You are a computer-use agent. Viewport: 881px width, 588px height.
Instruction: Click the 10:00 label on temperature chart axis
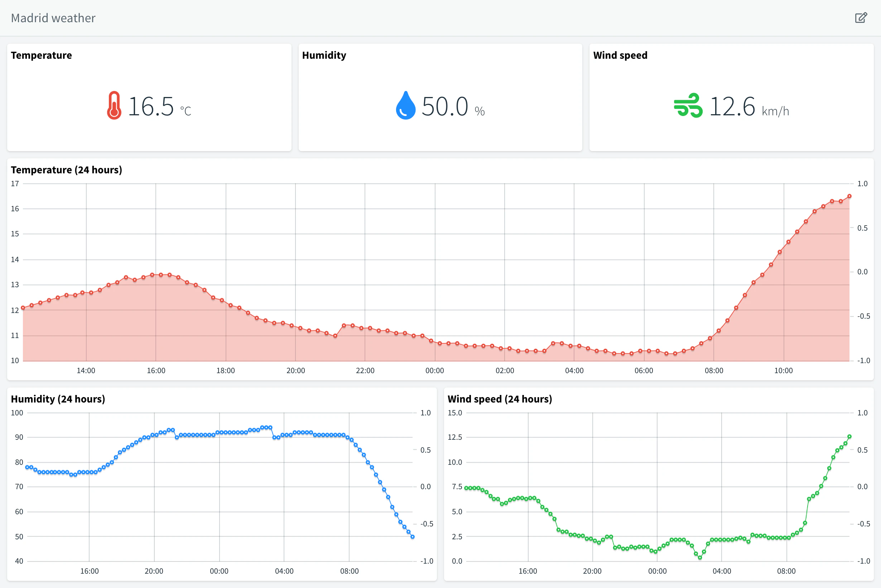[x=783, y=371]
